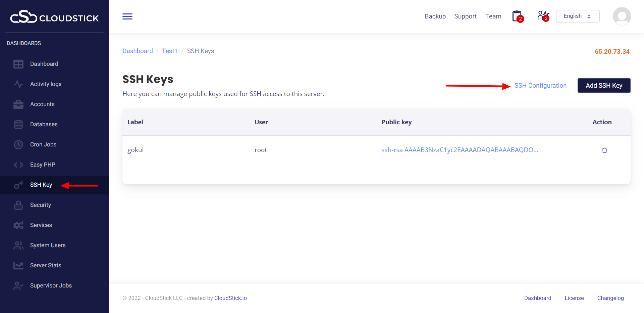Open Server Stats page
The image size is (644, 313).
(46, 265)
